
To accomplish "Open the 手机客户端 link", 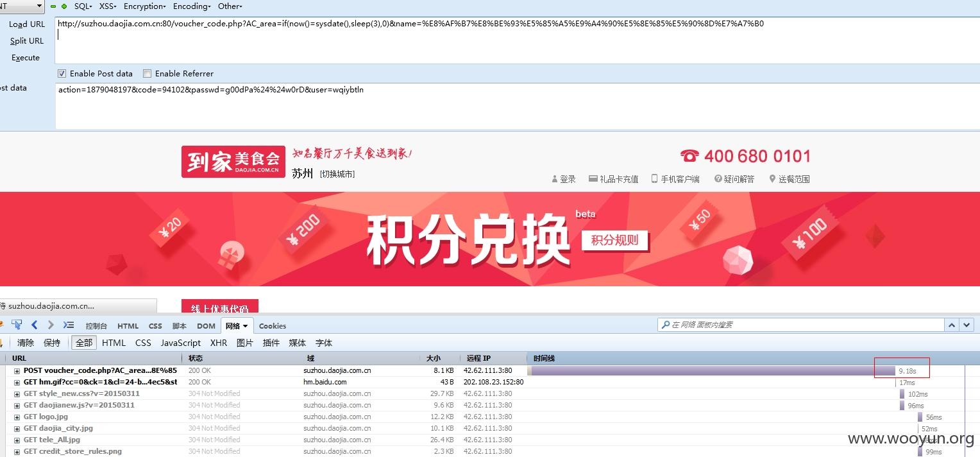I will [675, 179].
